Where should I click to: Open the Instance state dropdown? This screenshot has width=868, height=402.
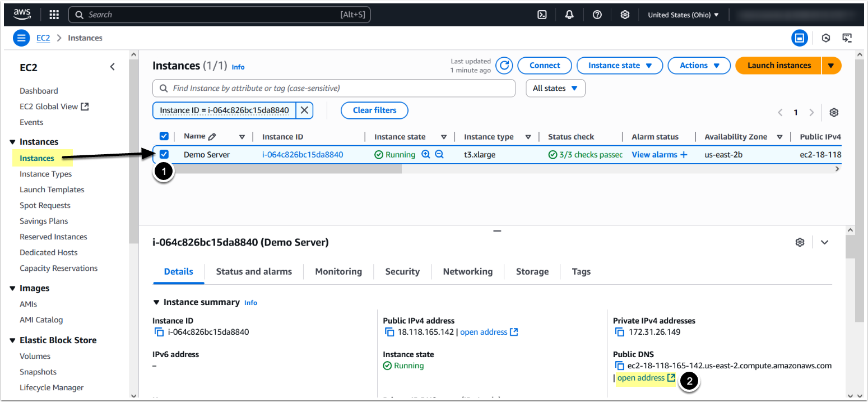(619, 66)
